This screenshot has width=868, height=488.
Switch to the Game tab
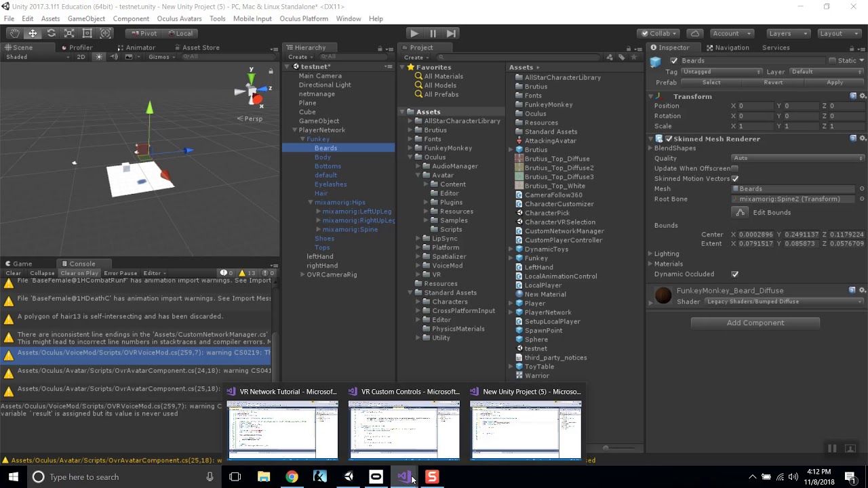pyautogui.click(x=18, y=264)
